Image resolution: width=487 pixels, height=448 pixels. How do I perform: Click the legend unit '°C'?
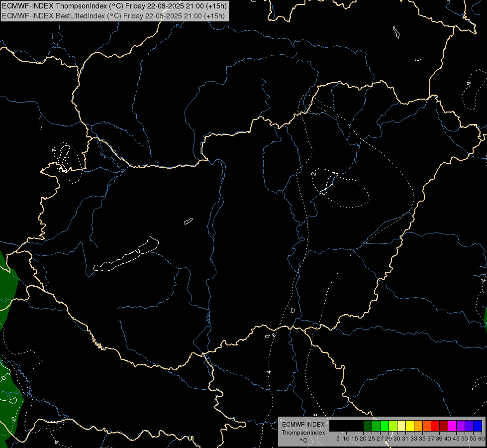303,440
